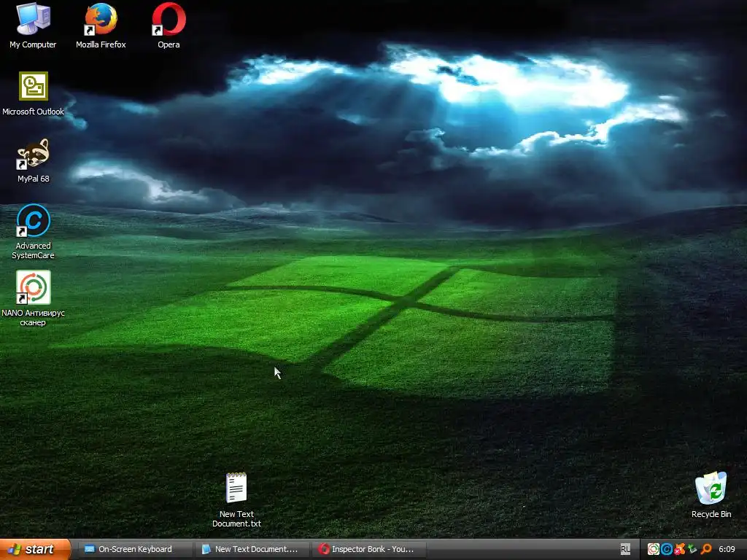Switch to On-Screen Keyboard taskbar button
The width and height of the screenshot is (747, 560).
tap(135, 549)
